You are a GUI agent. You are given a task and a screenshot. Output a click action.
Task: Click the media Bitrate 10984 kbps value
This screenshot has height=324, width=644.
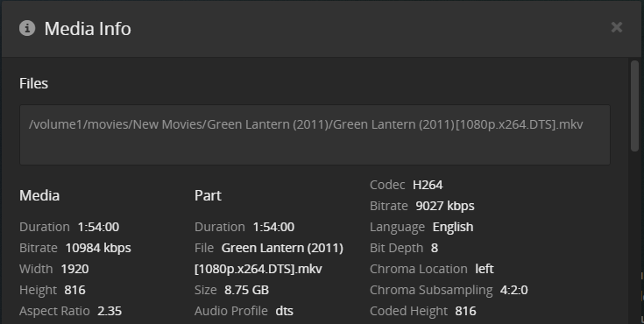pyautogui.click(x=98, y=248)
